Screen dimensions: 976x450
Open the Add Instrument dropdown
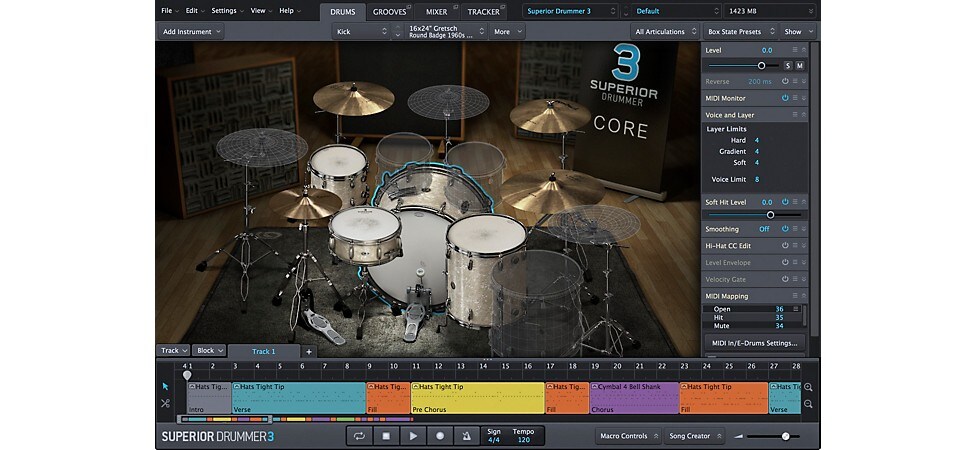pyautogui.click(x=191, y=32)
